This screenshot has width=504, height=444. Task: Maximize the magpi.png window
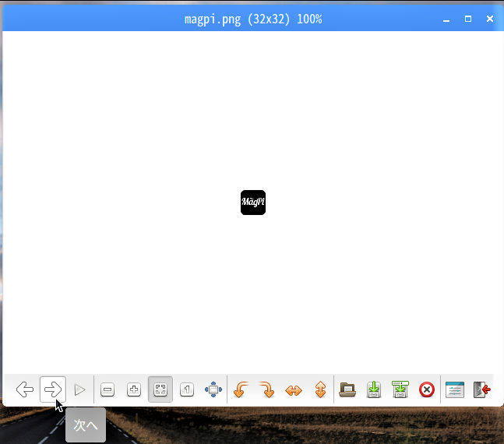tap(468, 19)
